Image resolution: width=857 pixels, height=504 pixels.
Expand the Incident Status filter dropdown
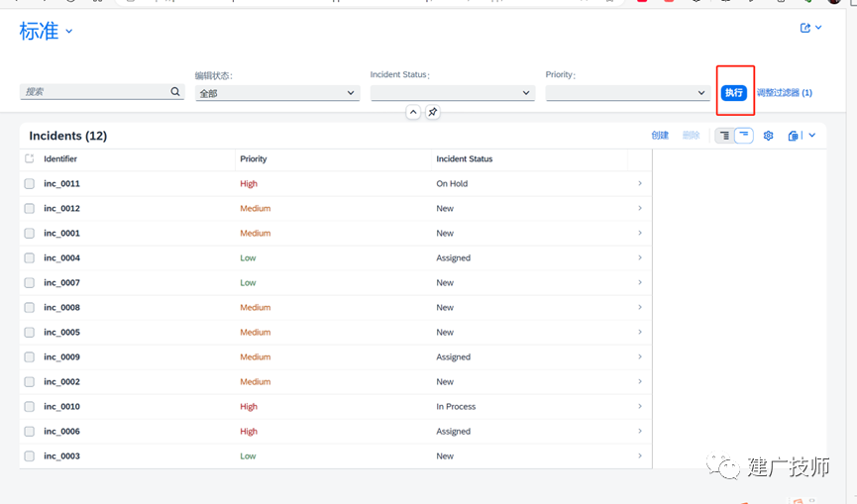click(x=526, y=93)
